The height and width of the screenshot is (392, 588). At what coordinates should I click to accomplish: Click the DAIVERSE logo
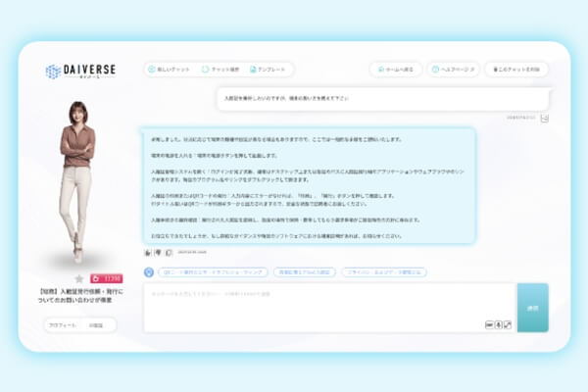80,71
